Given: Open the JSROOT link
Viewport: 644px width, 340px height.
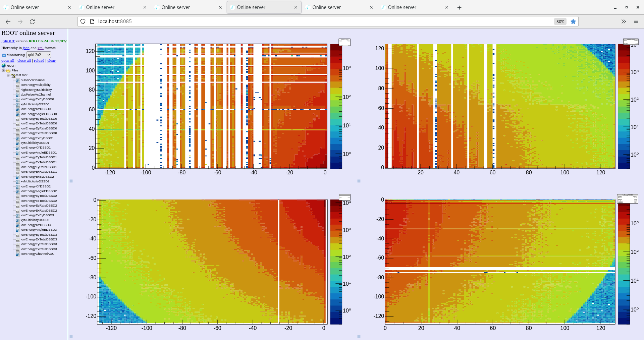Looking at the screenshot, I should (x=8, y=41).
